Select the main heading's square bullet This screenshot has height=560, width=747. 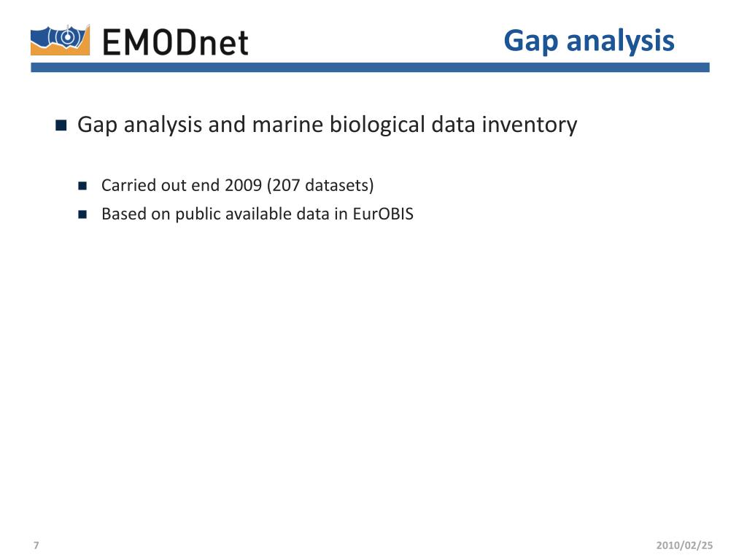[x=61, y=125]
